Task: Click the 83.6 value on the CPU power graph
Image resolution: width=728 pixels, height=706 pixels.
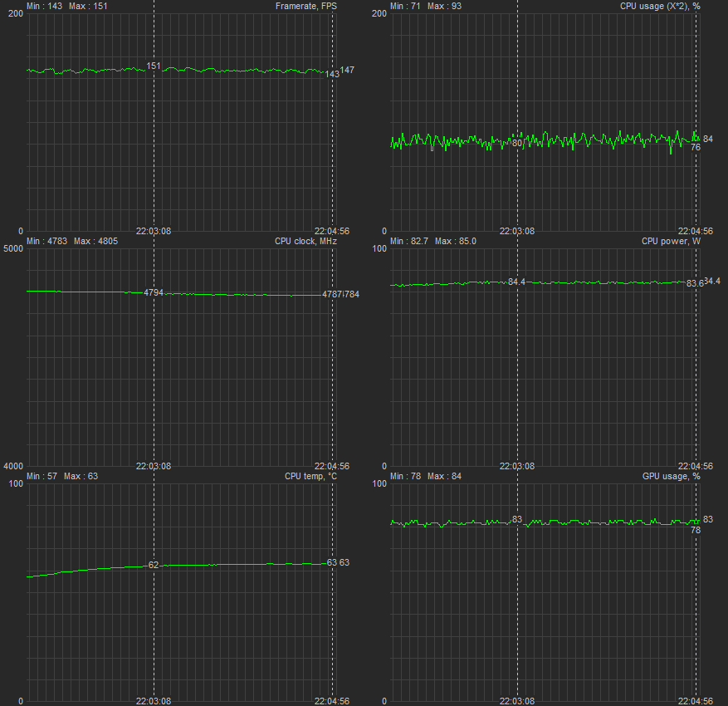Action: 695,283
